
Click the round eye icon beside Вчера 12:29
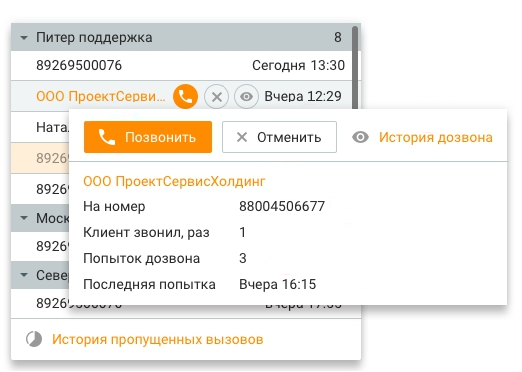pyautogui.click(x=246, y=97)
